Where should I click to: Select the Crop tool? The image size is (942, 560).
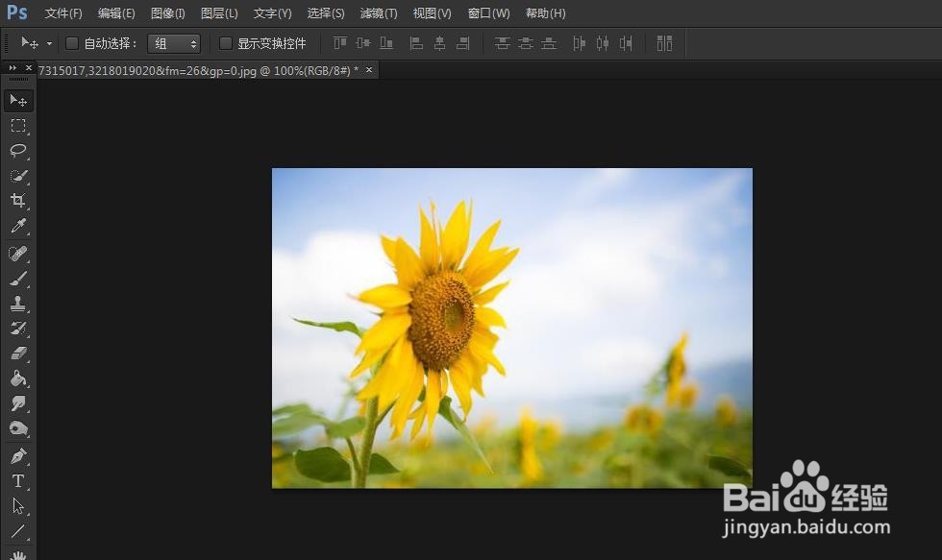(x=18, y=201)
